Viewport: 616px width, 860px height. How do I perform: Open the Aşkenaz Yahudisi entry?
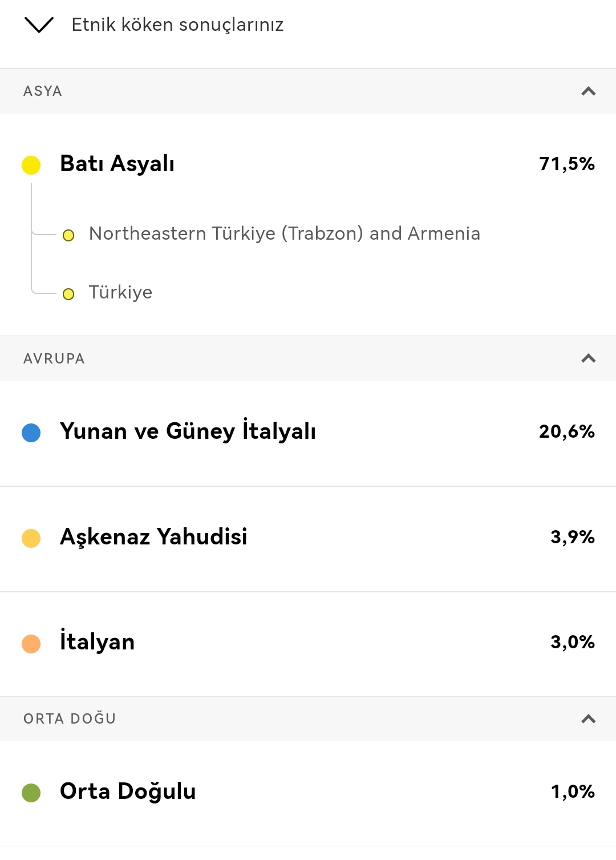tap(153, 537)
